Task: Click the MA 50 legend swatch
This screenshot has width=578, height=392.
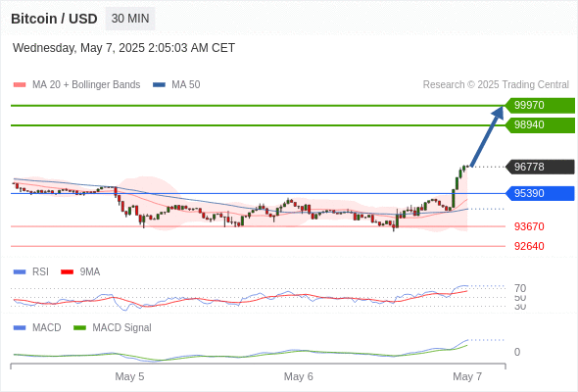Action: [x=159, y=85]
